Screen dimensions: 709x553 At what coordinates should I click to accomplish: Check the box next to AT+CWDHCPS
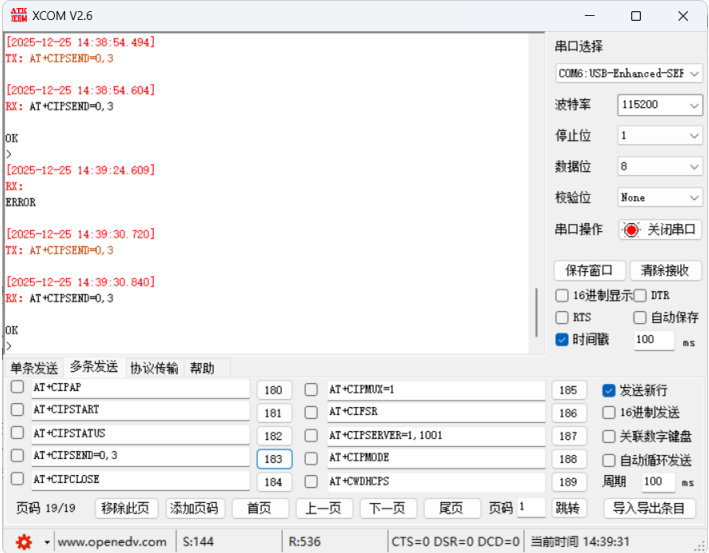pos(311,482)
